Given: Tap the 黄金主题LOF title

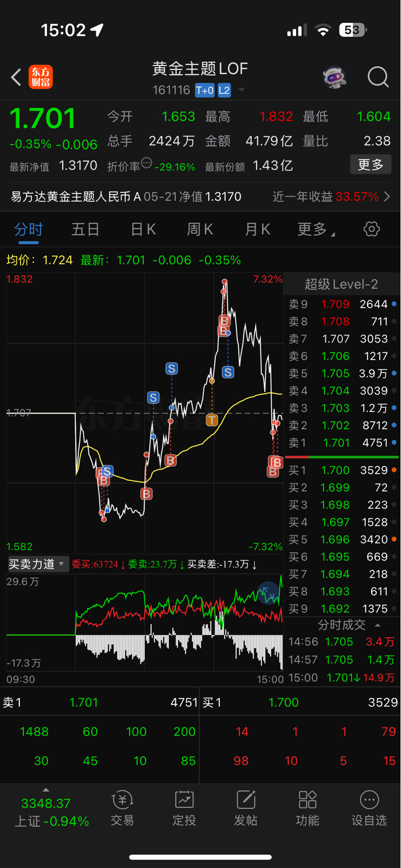Looking at the screenshot, I should click(x=200, y=68).
